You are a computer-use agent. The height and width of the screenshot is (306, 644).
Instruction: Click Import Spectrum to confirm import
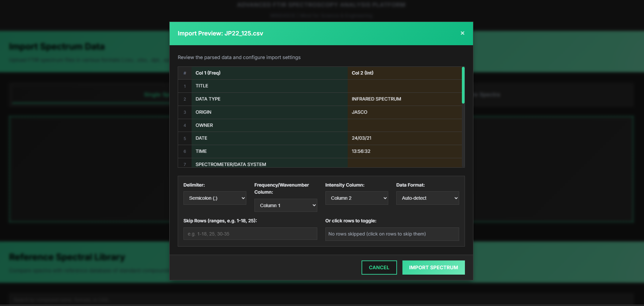click(434, 267)
